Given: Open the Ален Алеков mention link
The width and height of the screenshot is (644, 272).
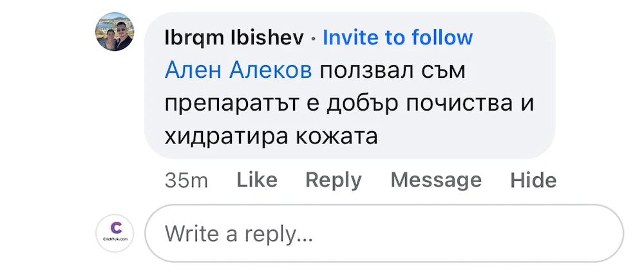Looking at the screenshot, I should coord(238,71).
